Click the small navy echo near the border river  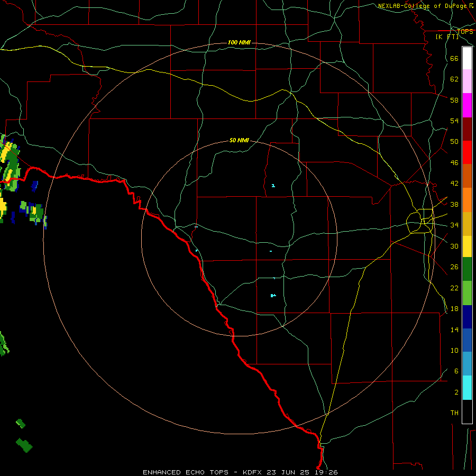coord(34,186)
